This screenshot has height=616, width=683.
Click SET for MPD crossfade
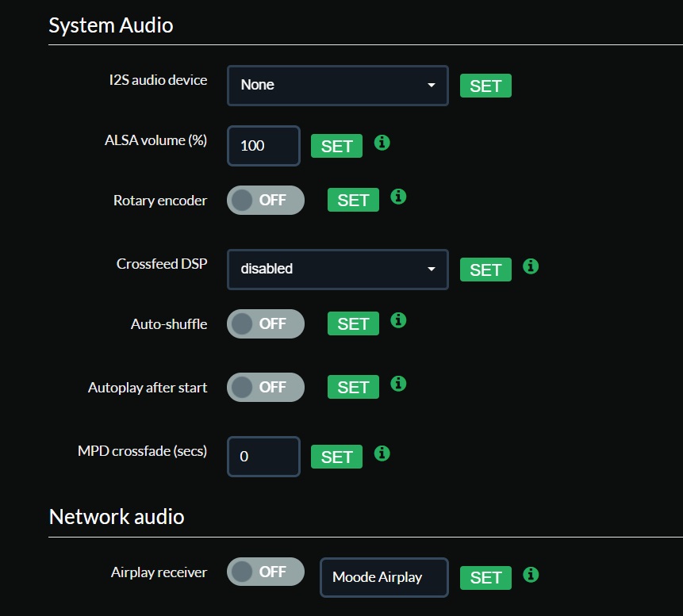(336, 457)
